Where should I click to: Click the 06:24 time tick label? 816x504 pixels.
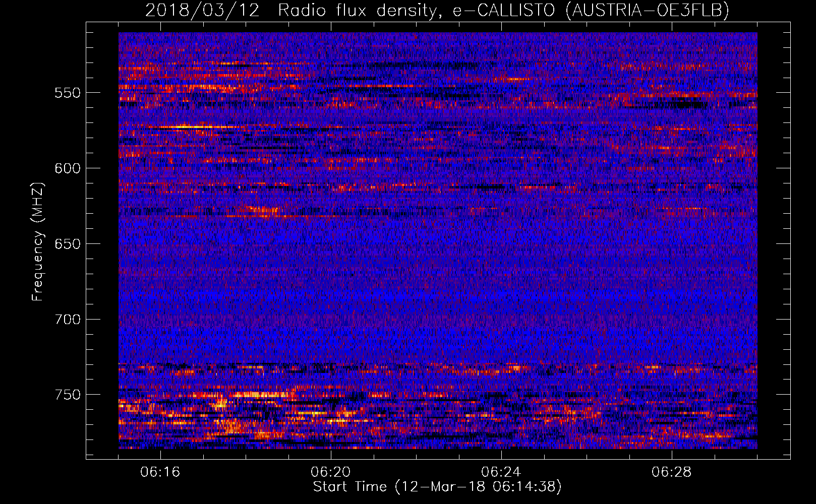pos(501,472)
